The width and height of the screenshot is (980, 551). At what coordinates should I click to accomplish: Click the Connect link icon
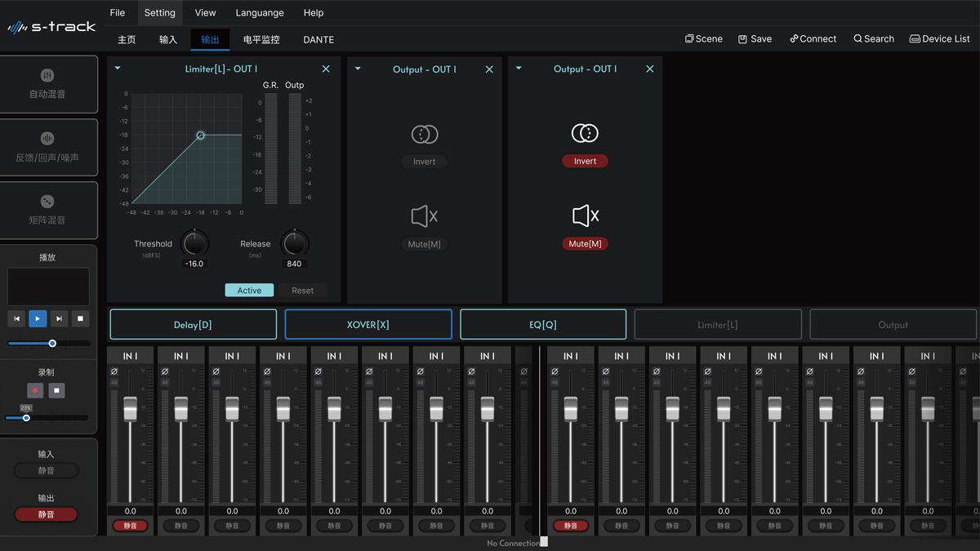tap(794, 39)
